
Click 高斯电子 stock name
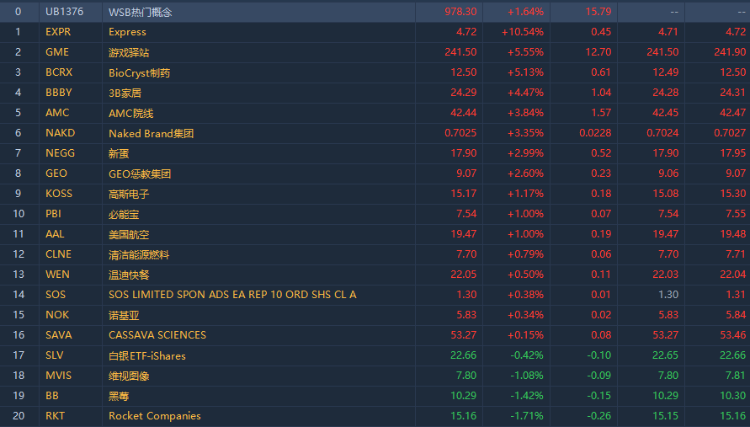(x=129, y=194)
